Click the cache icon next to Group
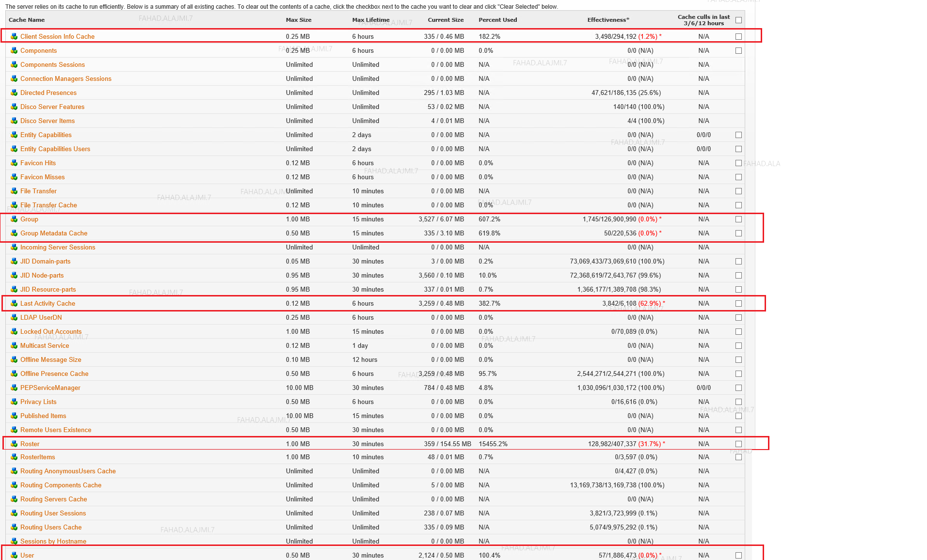The image size is (927, 560). coord(14,219)
